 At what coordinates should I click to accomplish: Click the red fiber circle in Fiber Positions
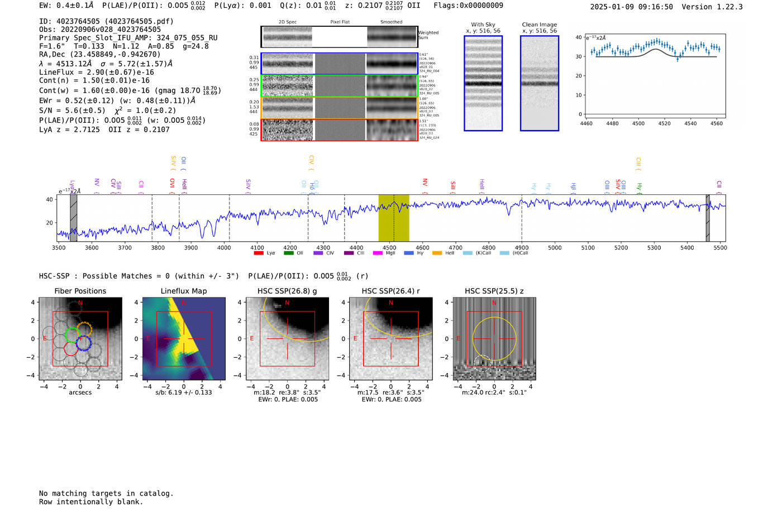pyautogui.click(x=71, y=349)
